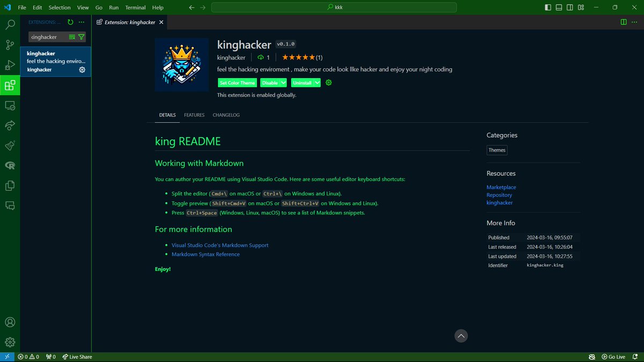This screenshot has height=362, width=644.
Task: Click the kkk command center search box
Action: click(334, 8)
